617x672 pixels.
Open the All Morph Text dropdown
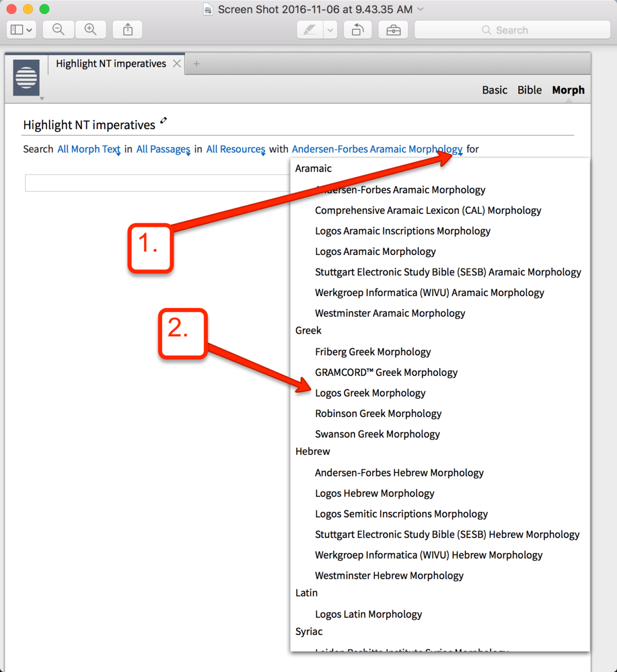(x=88, y=149)
